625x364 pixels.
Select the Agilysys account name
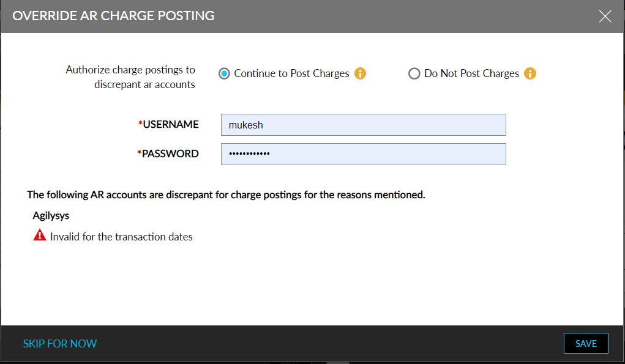pos(51,215)
